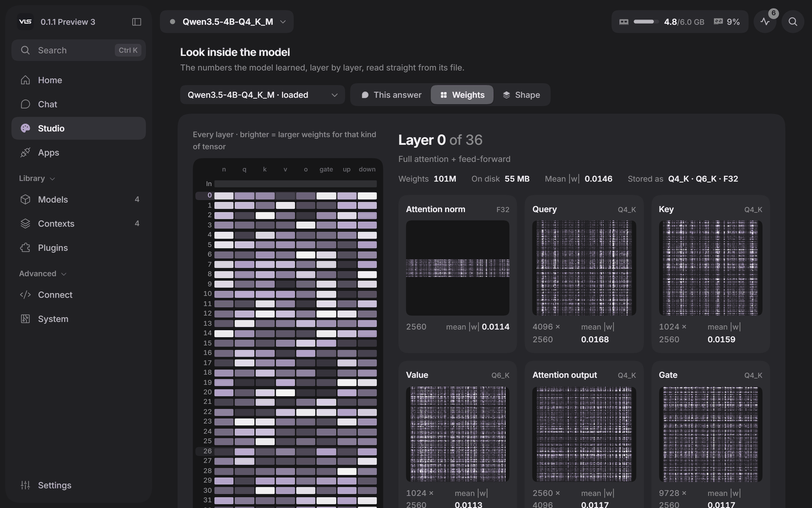Click the Value tensor thumbnail
The width and height of the screenshot is (812, 508).
(458, 434)
